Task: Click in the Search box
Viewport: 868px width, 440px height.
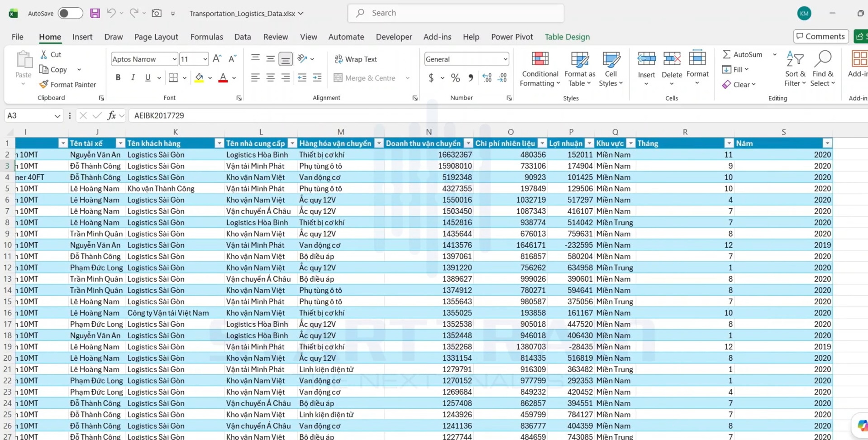Action: click(x=456, y=13)
